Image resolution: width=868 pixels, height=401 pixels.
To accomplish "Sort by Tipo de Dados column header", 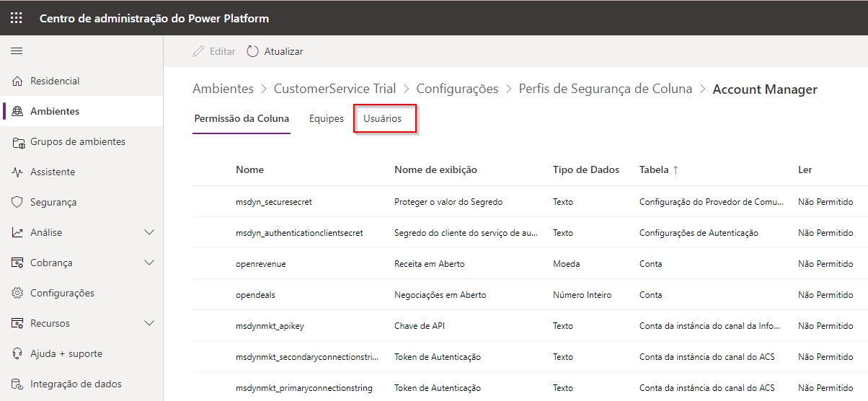I will pos(586,170).
